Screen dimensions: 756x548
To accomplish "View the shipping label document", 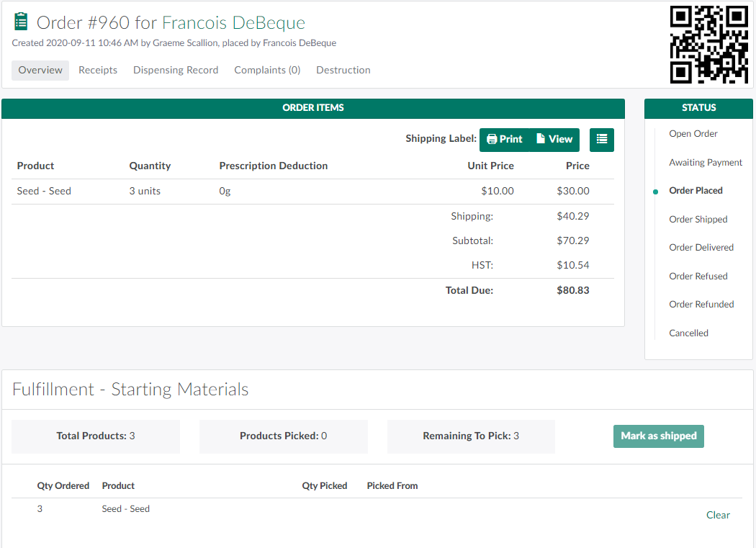I will pos(554,140).
